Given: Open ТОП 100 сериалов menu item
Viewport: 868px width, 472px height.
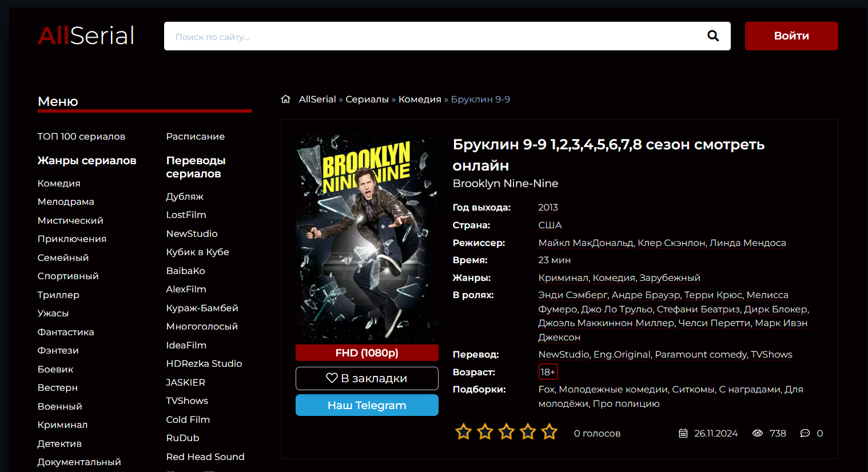Looking at the screenshot, I should [81, 137].
